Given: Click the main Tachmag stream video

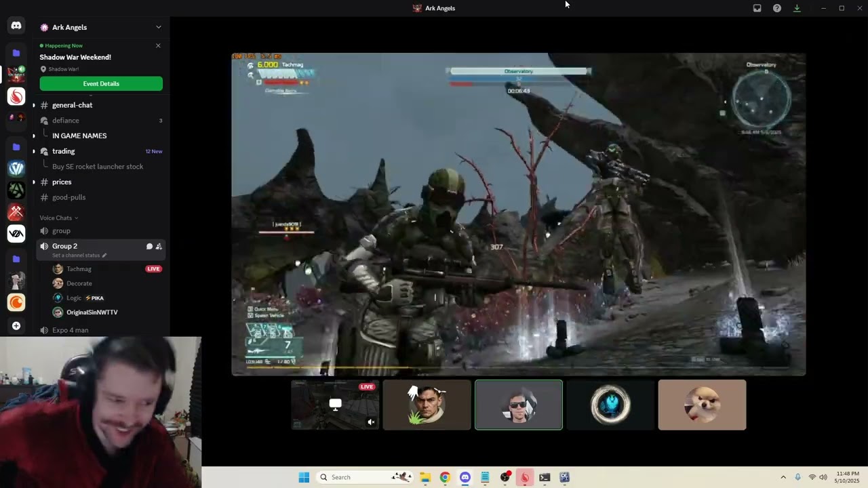Looking at the screenshot, I should (519, 214).
